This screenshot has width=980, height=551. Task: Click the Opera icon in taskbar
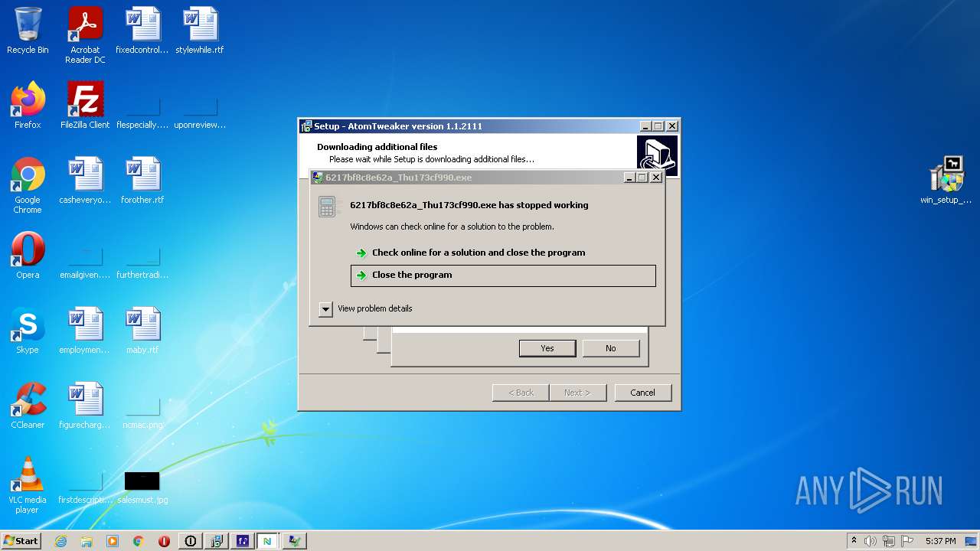point(164,541)
